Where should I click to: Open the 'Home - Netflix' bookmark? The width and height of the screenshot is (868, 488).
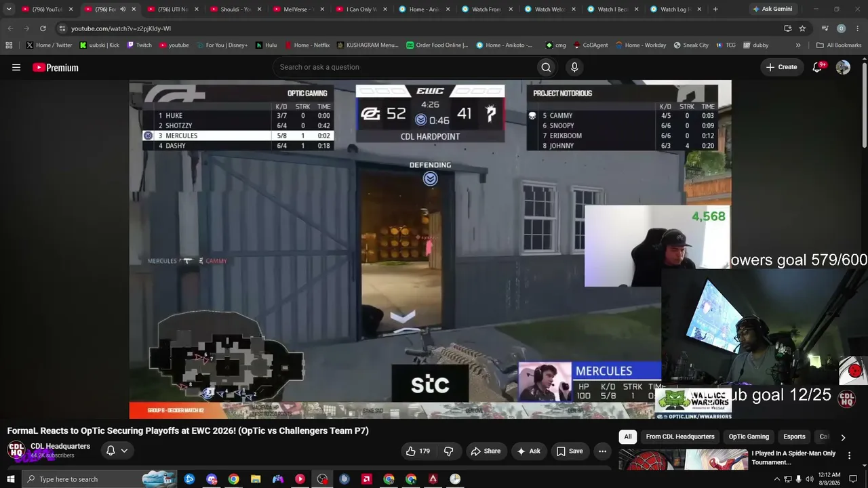pos(307,45)
